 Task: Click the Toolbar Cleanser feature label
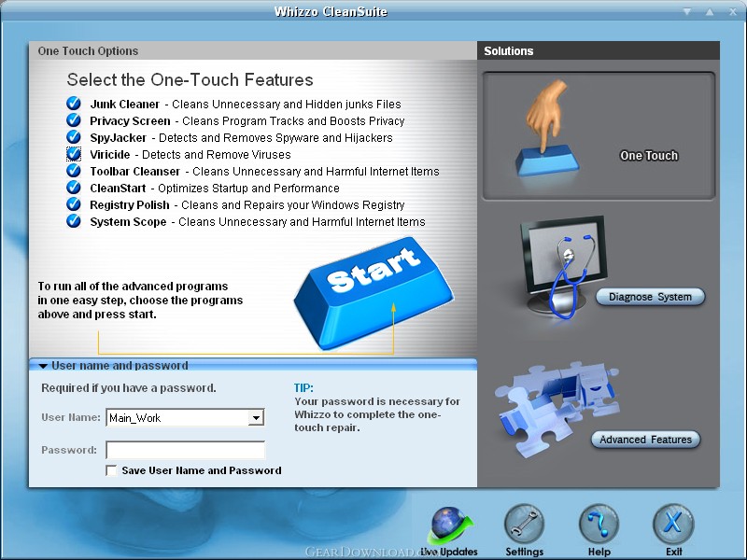[x=135, y=172]
